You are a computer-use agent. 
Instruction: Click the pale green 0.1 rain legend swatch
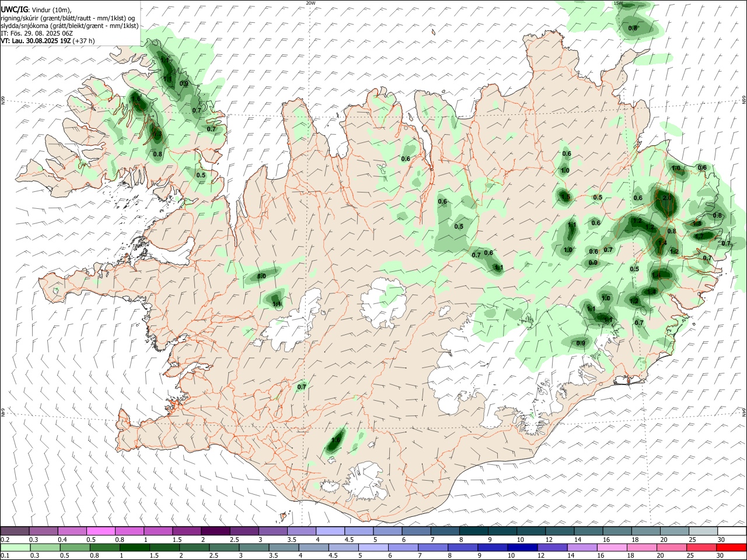click(15, 547)
